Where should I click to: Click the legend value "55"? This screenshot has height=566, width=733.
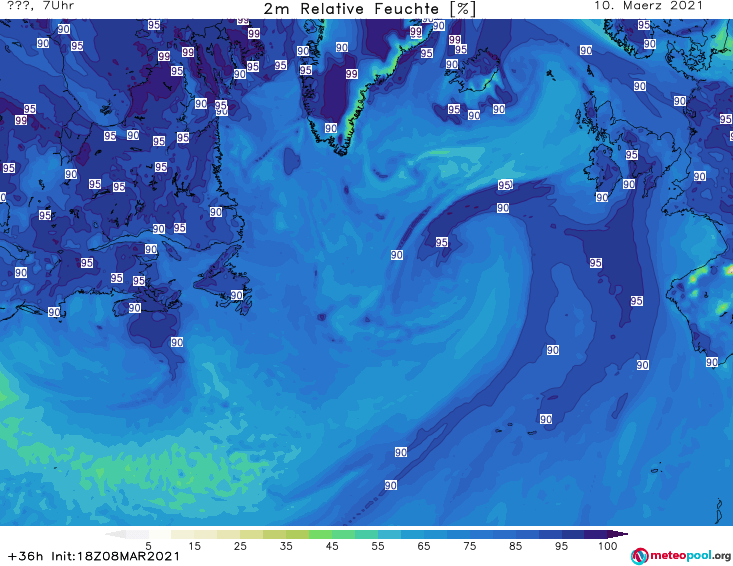378,546
